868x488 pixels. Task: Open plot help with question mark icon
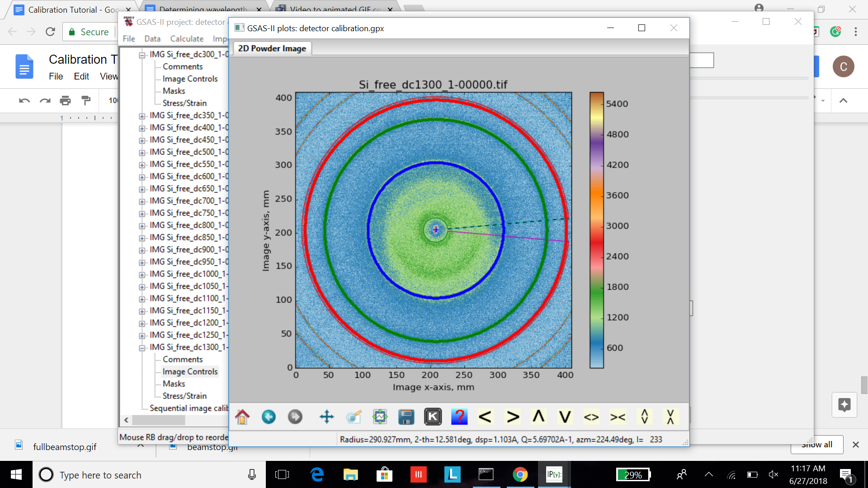click(459, 417)
